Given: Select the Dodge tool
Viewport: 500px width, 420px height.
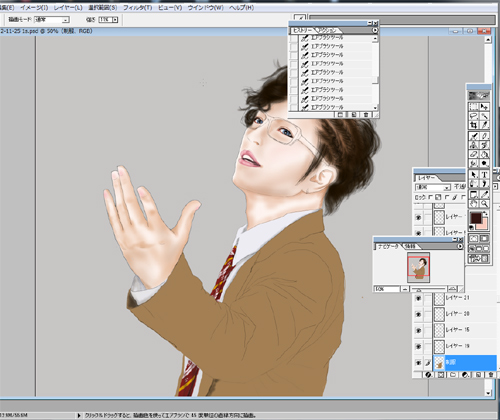Looking at the screenshot, I should [484, 163].
